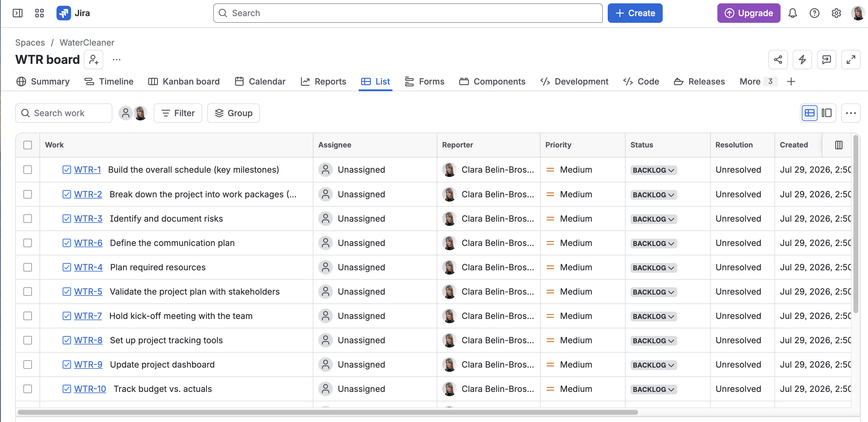Screen dimensions: 868x422
Task: Switch to the side detail panel view icon
Action: [827, 113]
